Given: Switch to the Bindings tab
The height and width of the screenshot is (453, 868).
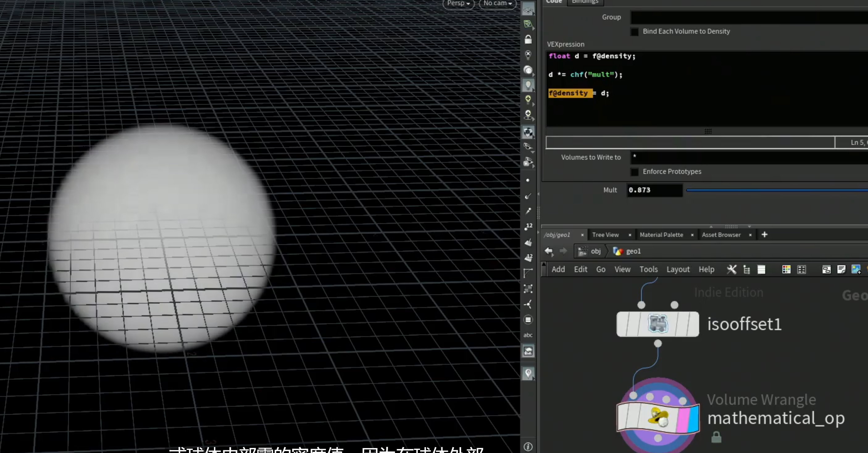Looking at the screenshot, I should point(585,2).
